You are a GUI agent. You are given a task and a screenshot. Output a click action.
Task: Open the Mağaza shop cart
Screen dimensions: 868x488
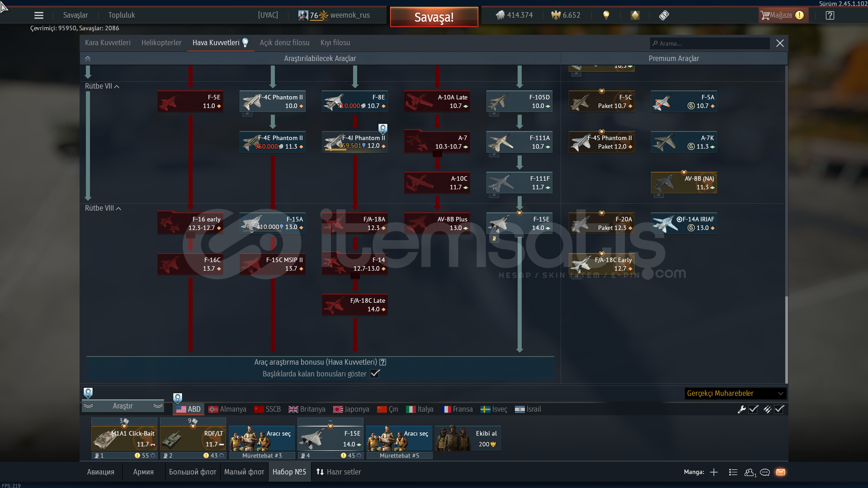(x=783, y=15)
